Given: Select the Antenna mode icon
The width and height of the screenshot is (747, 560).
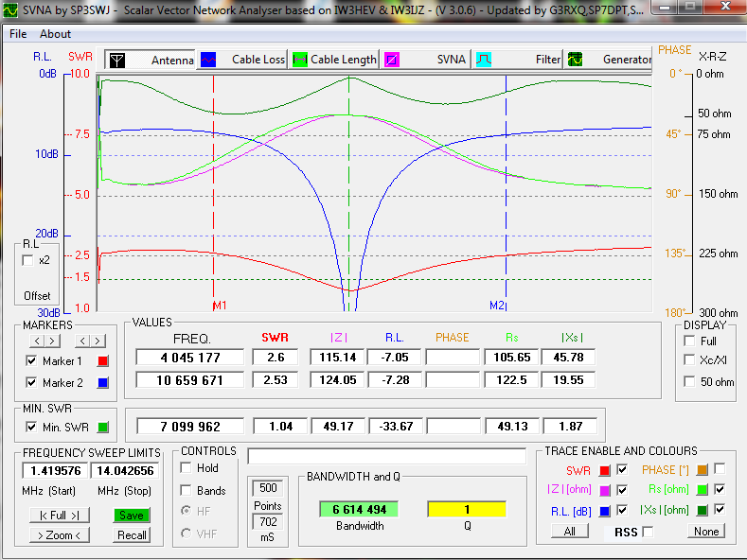Looking at the screenshot, I should (116, 60).
